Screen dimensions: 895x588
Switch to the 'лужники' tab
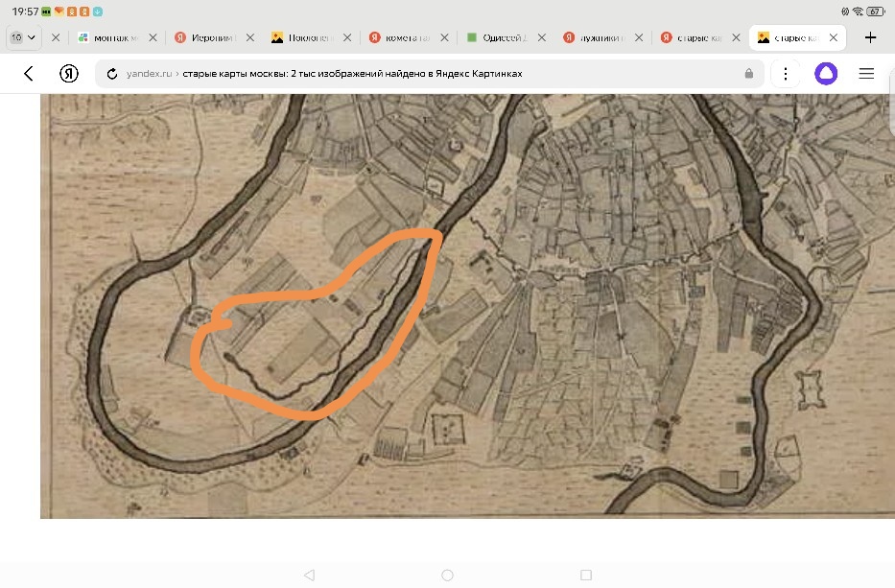594,37
